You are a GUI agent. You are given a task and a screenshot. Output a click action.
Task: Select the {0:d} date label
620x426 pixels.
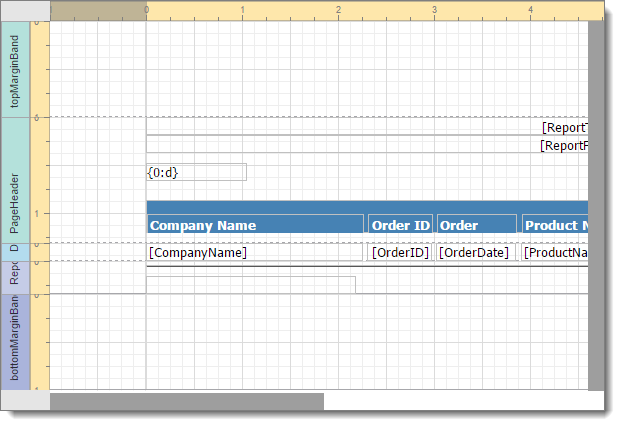pos(196,172)
